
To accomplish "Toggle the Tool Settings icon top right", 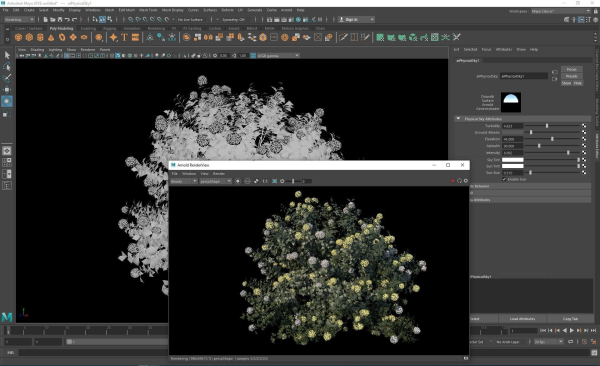I will click(x=589, y=20).
